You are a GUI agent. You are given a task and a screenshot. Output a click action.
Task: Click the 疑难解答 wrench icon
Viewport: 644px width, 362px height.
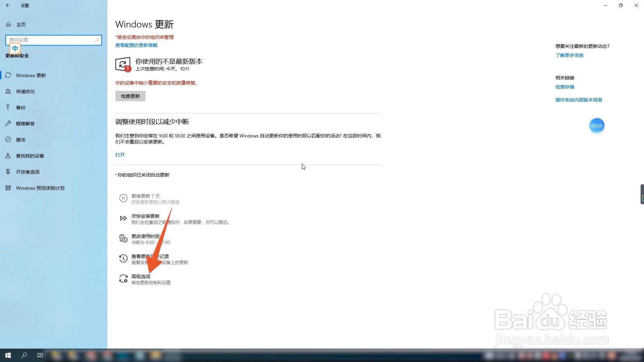click(8, 123)
